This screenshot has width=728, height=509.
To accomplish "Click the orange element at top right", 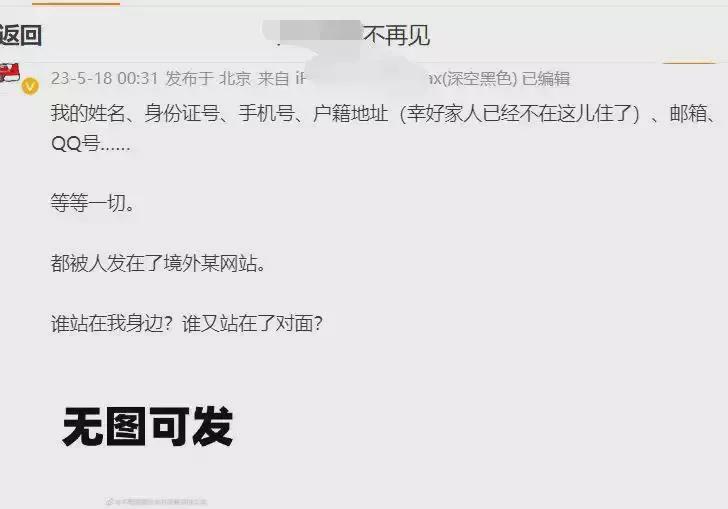I will coord(689,62).
